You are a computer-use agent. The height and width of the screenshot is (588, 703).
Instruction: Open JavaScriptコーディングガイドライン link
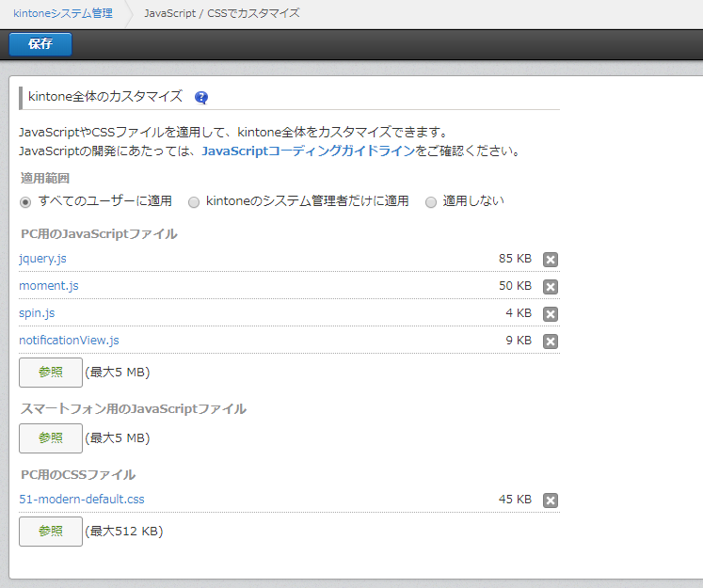click(309, 151)
